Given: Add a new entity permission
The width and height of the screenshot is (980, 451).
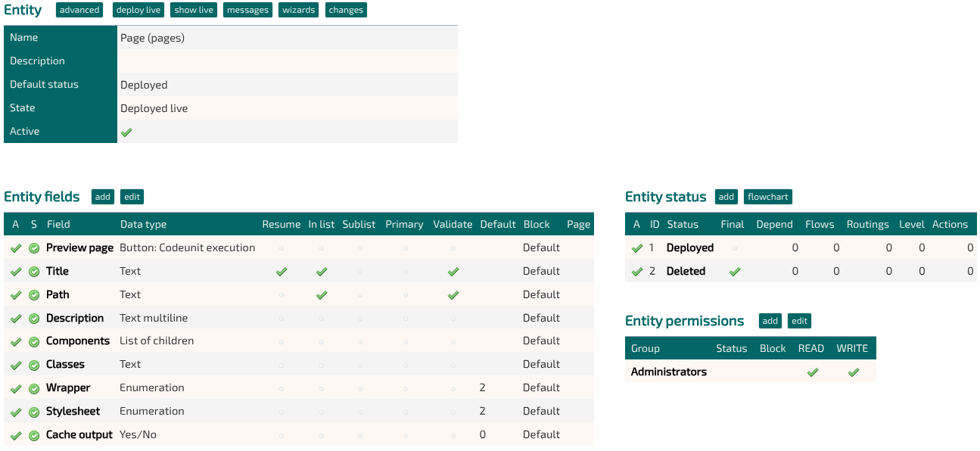Looking at the screenshot, I should click(x=770, y=321).
